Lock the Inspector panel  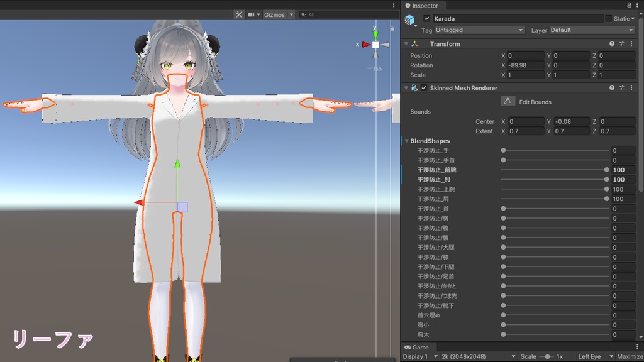coord(629,5)
